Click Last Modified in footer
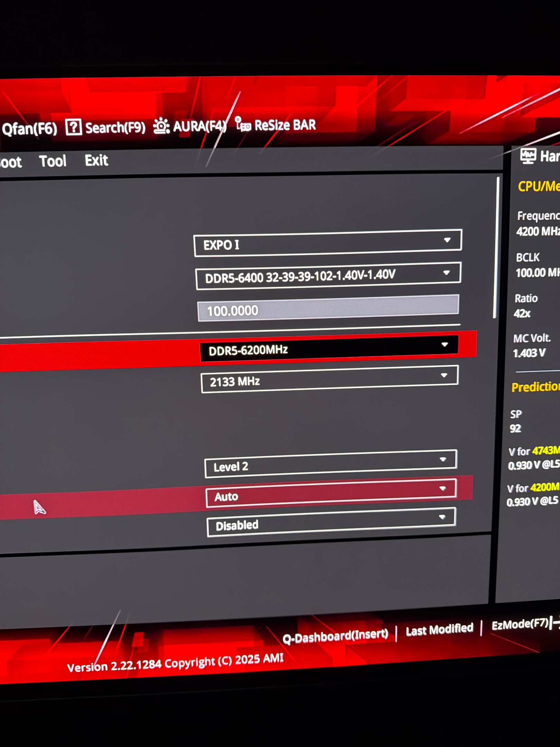This screenshot has height=747, width=560. (x=439, y=629)
